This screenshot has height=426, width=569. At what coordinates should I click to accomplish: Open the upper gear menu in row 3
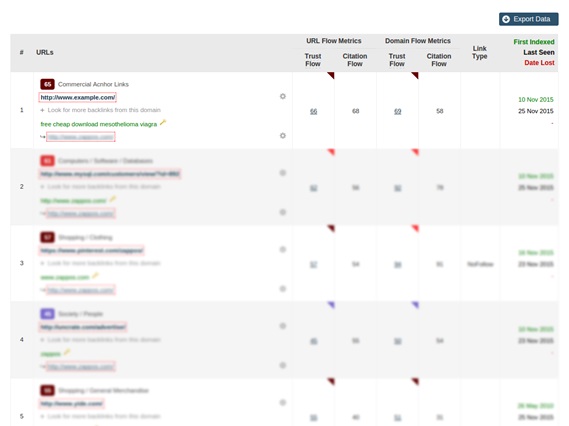coord(283,249)
